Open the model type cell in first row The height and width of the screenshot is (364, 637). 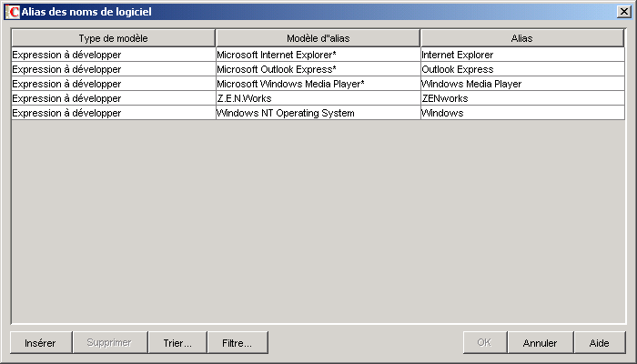[x=113, y=55]
